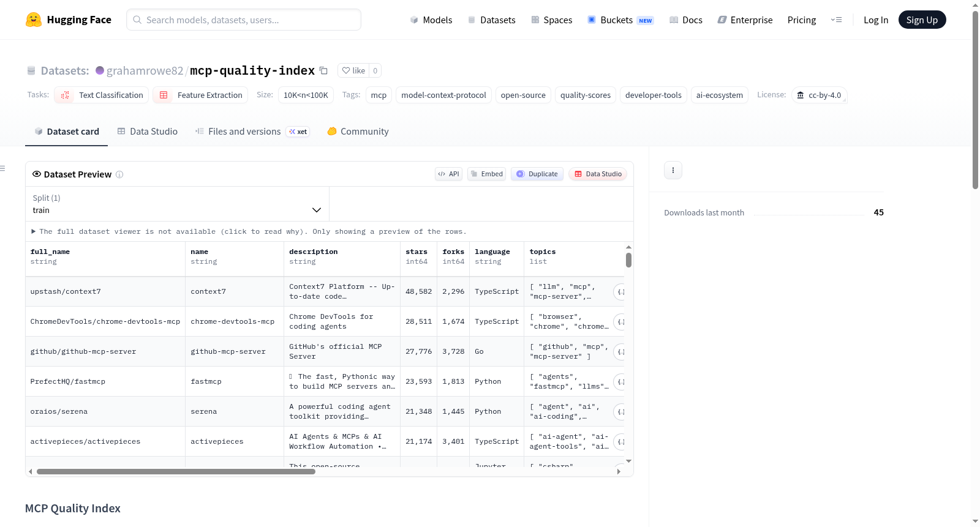
Task: Focus the search models input field
Action: tap(244, 20)
